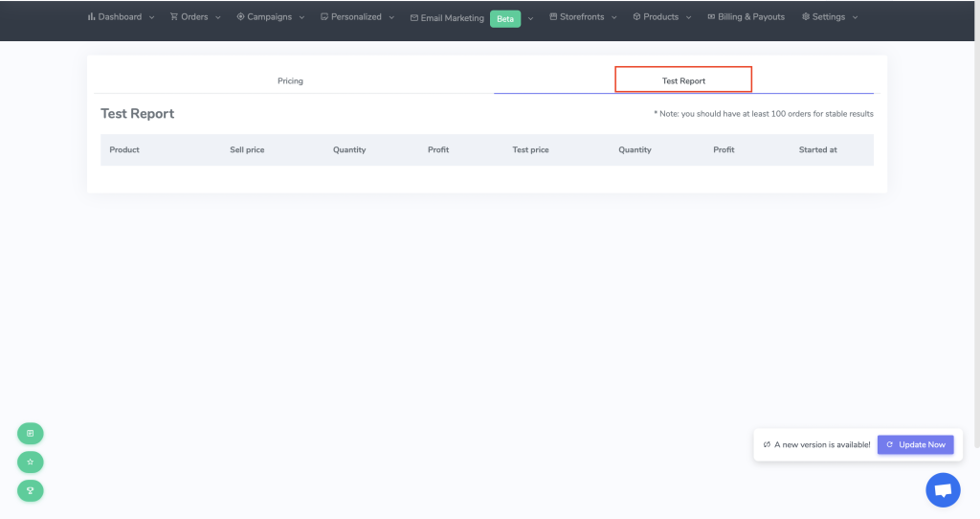The height and width of the screenshot is (519, 980).
Task: Select the Test Report tab
Action: click(x=683, y=80)
